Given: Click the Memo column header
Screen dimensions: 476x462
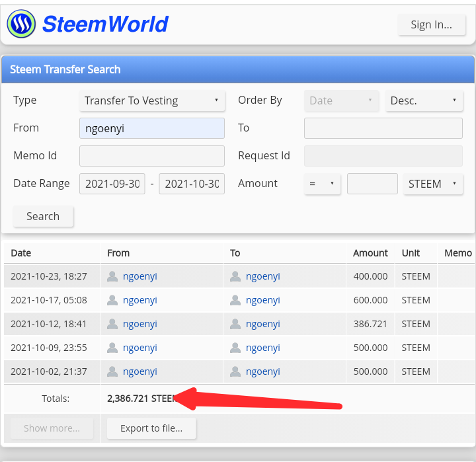Looking at the screenshot, I should 458,253.
